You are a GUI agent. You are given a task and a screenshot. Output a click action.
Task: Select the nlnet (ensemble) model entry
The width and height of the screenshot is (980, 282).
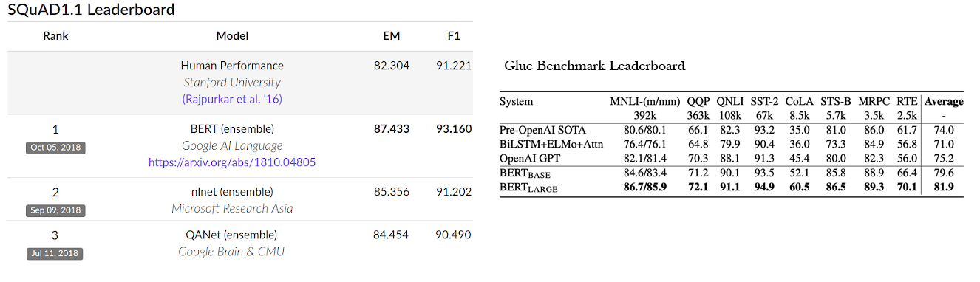coord(232,192)
